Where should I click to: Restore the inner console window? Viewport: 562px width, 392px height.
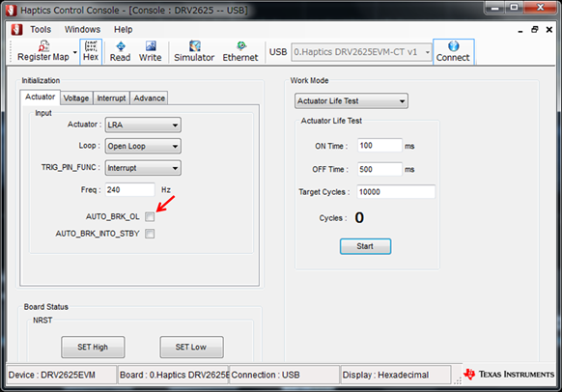(535, 29)
